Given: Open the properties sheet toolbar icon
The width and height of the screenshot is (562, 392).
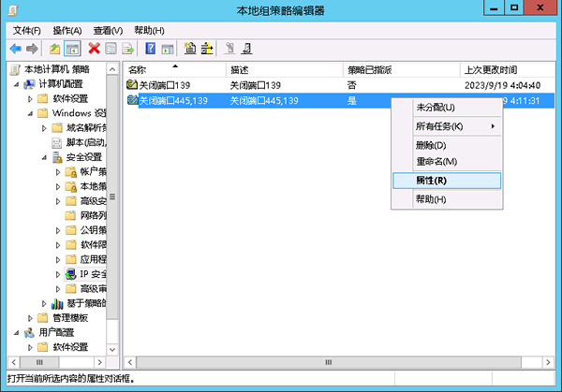Looking at the screenshot, I should [111, 49].
